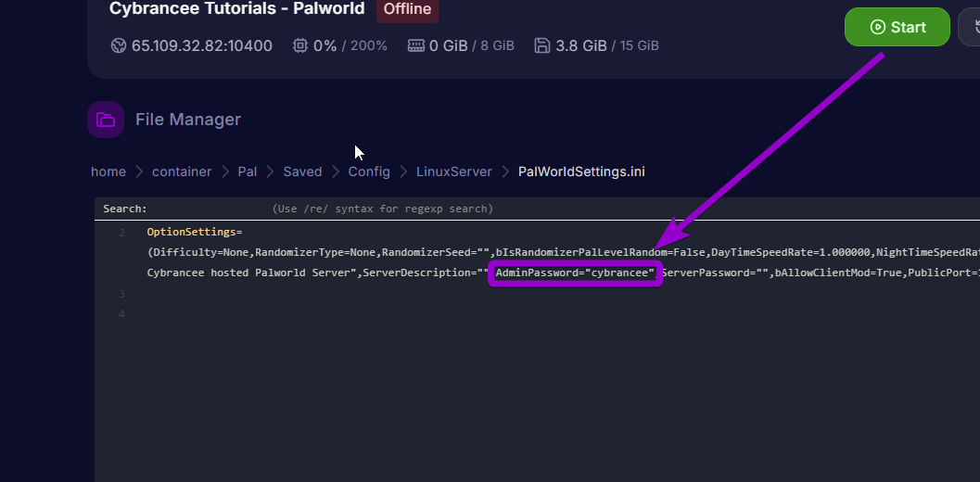Screen dimensions: 980x482
Task: Focus the editor Search field
Action: (210, 209)
